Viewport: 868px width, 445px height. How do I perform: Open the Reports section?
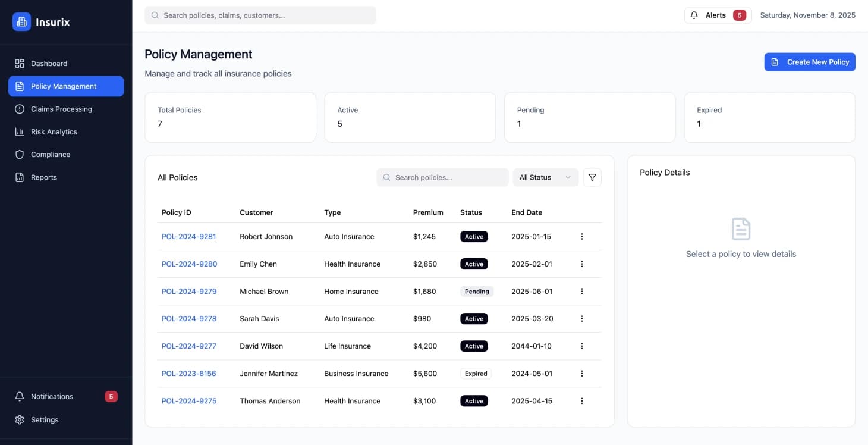tap(43, 177)
